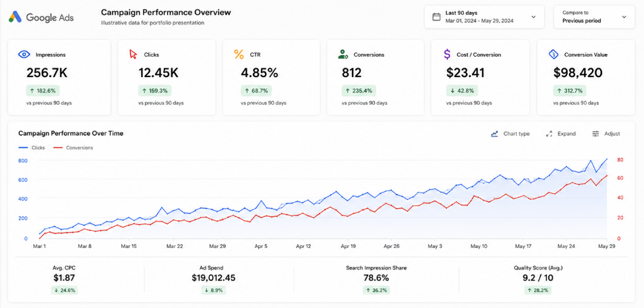Click the Cost / Conversion dollar icon
The width and height of the screenshot is (644, 308).
[x=447, y=54]
